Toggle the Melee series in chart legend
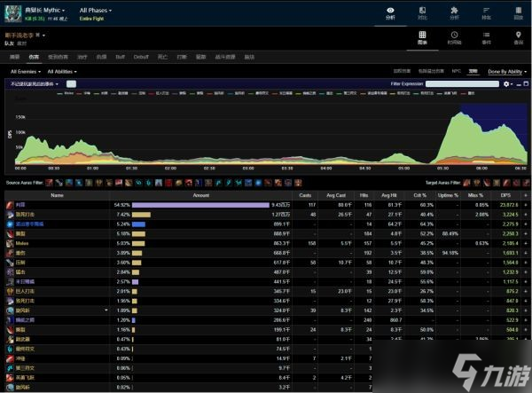 pos(67,92)
